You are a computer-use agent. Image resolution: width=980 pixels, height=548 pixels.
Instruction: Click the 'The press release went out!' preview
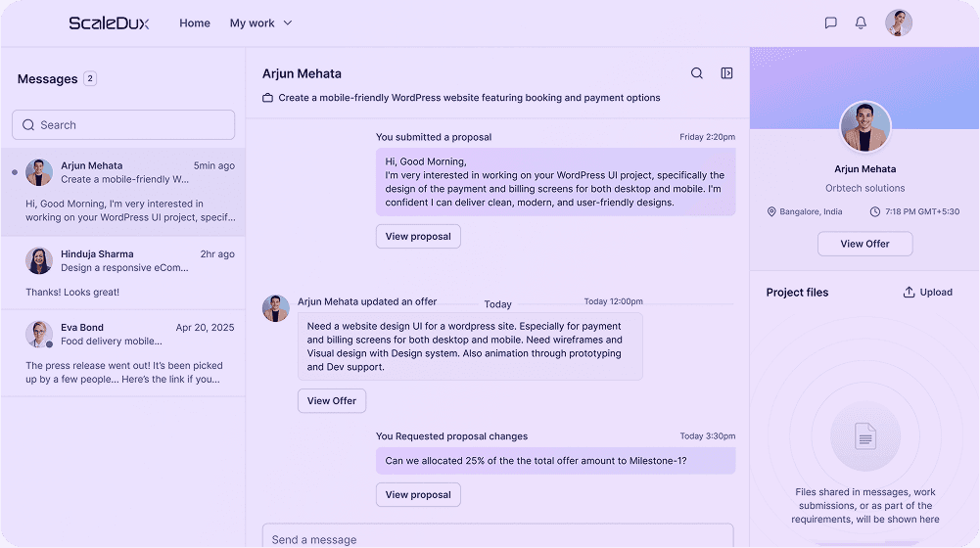coord(123,373)
